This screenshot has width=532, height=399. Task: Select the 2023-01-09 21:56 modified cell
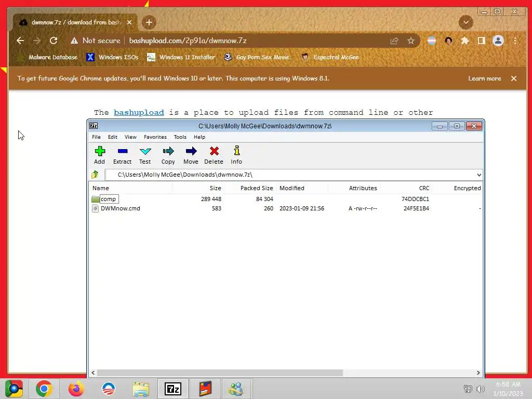click(x=302, y=208)
